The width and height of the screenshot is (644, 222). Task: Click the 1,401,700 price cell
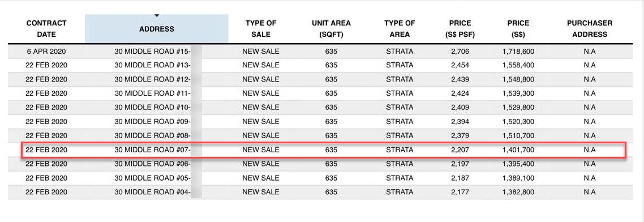[518, 150]
